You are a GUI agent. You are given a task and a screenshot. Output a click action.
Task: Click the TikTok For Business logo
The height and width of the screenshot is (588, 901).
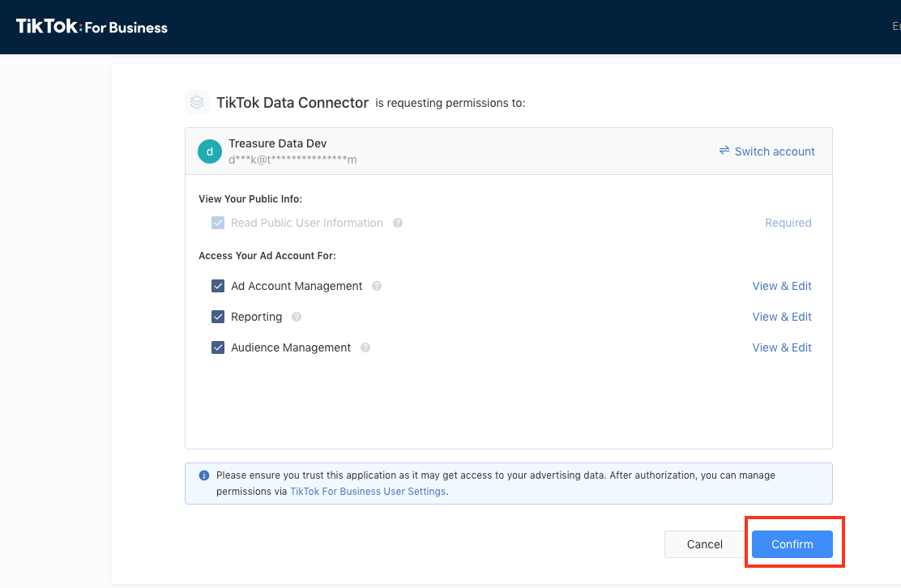click(x=92, y=27)
